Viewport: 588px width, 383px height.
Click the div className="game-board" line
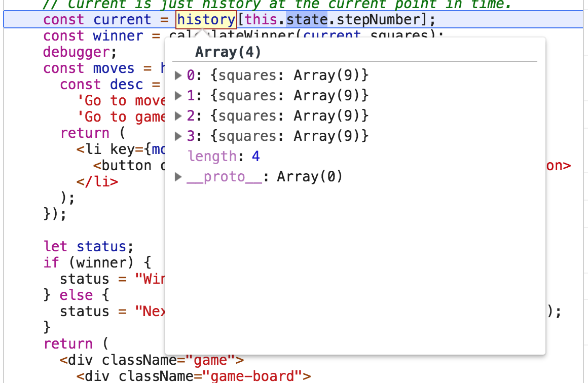(x=194, y=376)
